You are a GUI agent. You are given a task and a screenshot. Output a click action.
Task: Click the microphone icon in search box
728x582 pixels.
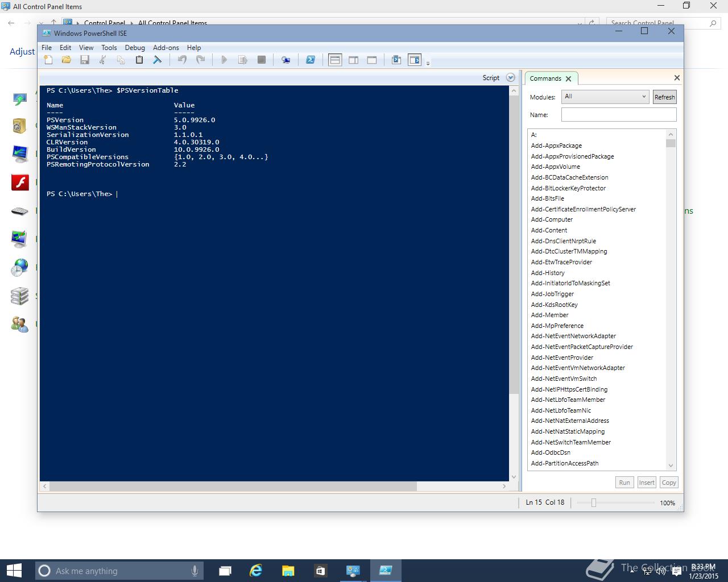tap(195, 571)
